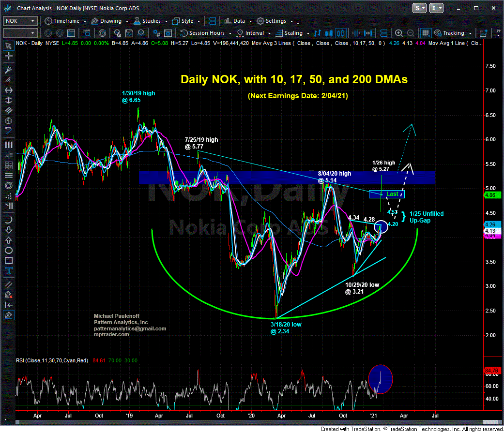Click the delete drawing objects icon
The image size is (504, 432).
(8, 295)
